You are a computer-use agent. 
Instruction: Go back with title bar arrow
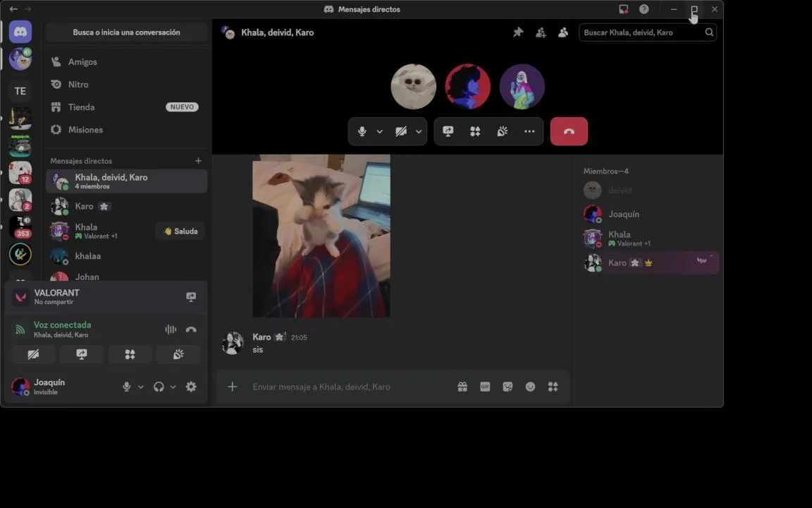[x=13, y=9]
